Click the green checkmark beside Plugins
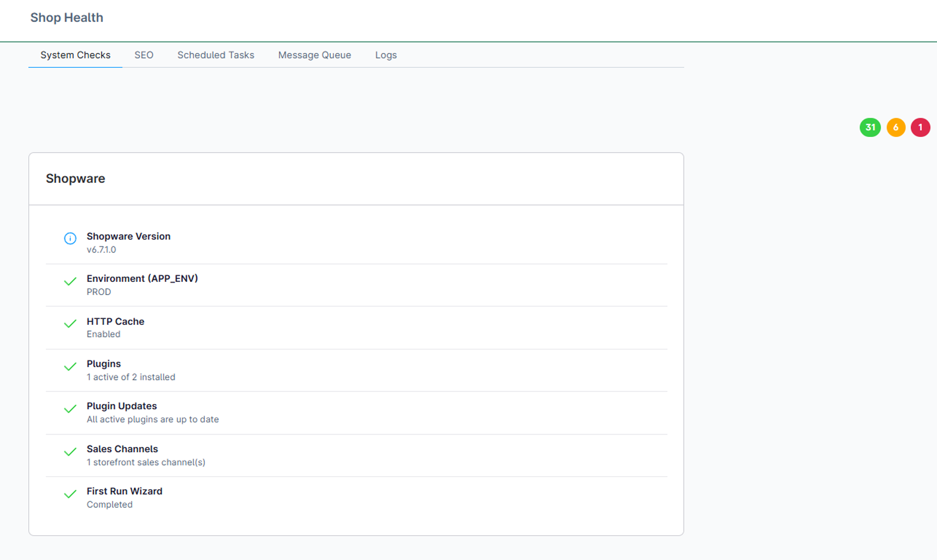 coord(70,366)
